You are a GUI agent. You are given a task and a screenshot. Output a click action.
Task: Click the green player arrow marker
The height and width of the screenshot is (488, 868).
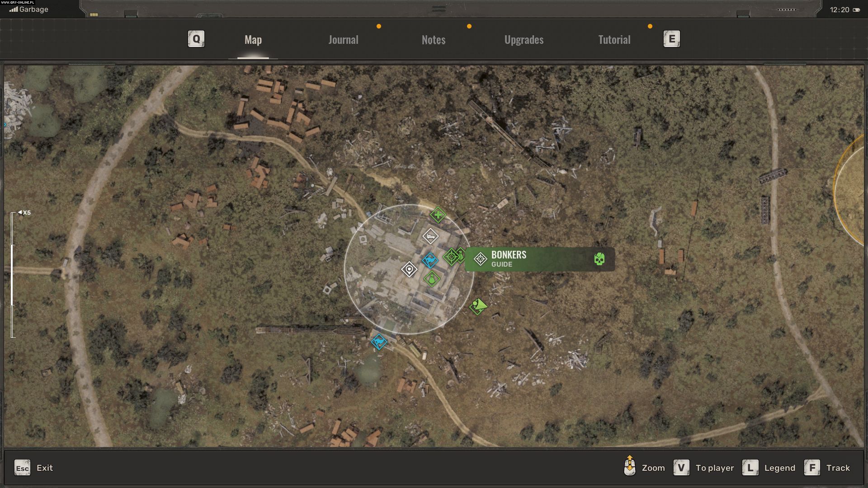tap(479, 306)
